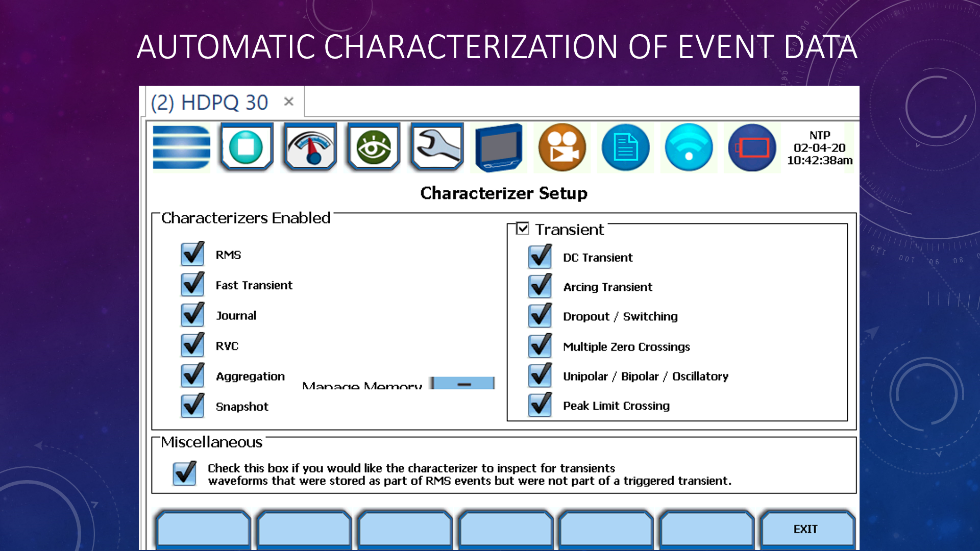Close the HDPQ 30 tab
Viewport: 980px width, 551px height.
(x=289, y=102)
